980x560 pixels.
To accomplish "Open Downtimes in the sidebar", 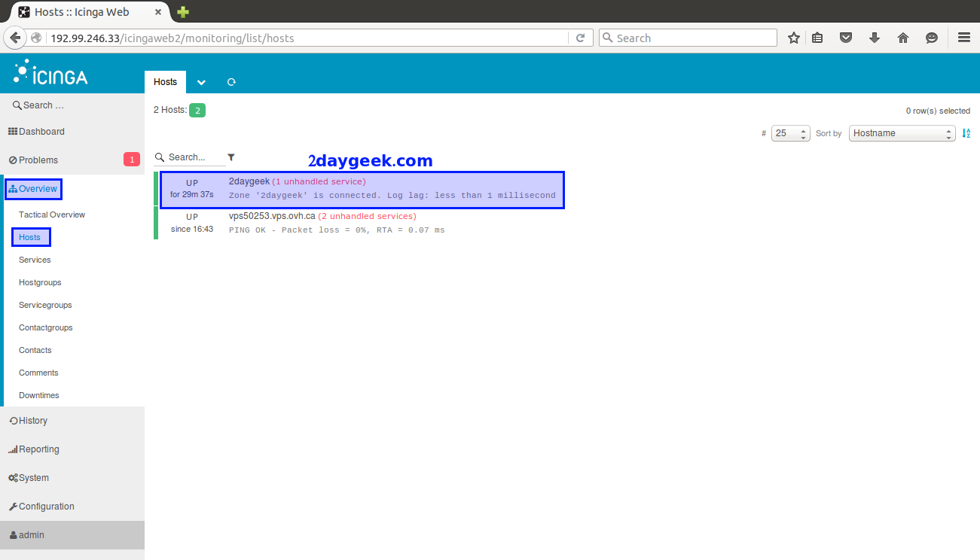I will click(x=39, y=395).
